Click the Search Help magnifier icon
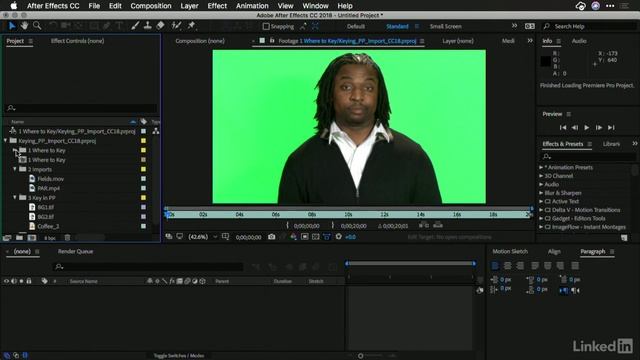This screenshot has width=640, height=360. 547,26
